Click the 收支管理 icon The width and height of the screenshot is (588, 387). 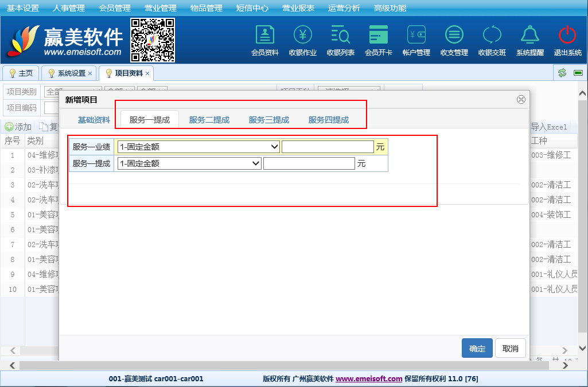(454, 36)
